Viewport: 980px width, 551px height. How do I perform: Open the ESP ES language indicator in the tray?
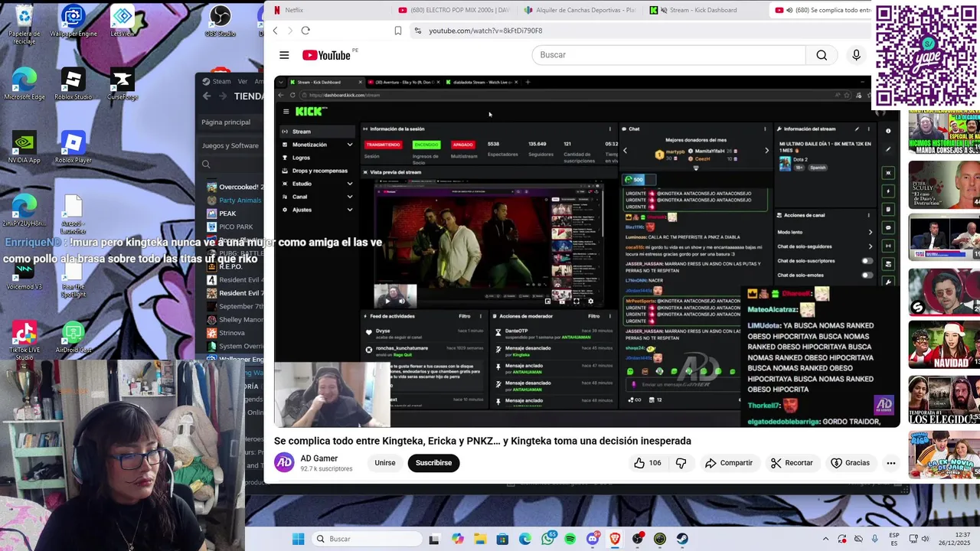[894, 539]
